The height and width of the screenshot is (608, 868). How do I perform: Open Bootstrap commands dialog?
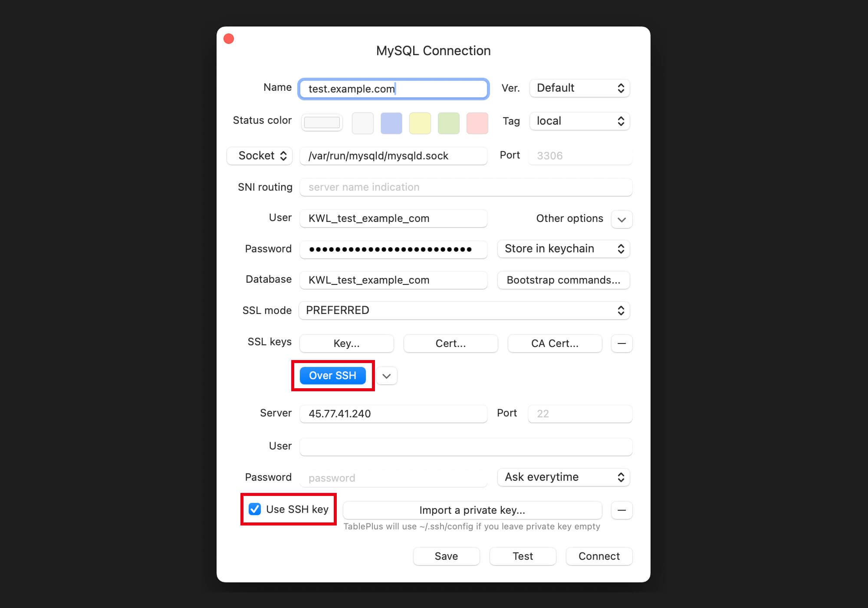pyautogui.click(x=563, y=280)
